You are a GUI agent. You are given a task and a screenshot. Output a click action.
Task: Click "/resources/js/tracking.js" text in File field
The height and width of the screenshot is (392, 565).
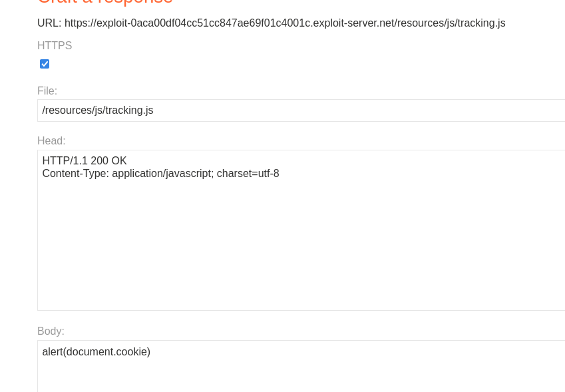click(98, 110)
